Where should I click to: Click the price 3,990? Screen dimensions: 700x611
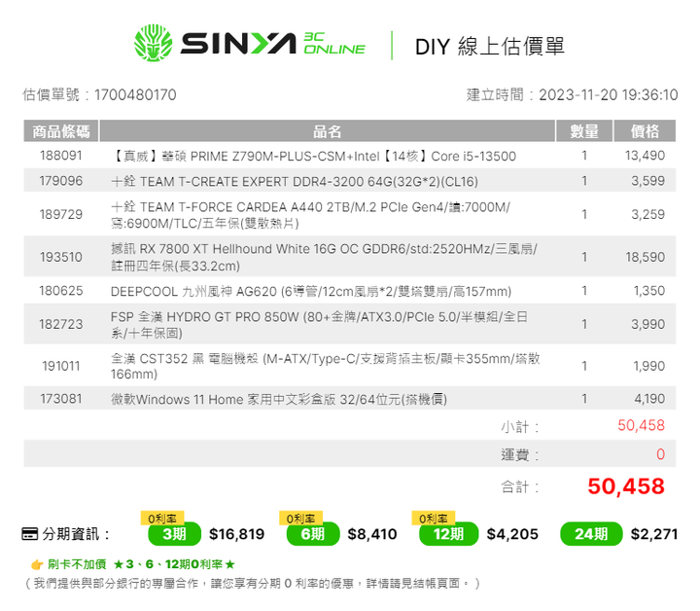point(647,324)
